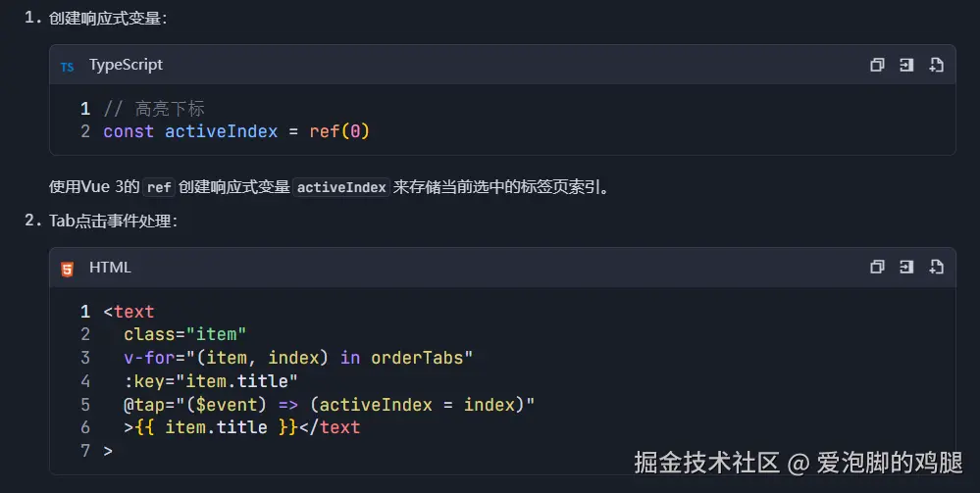
Task: Click the '// 高亮下标' comment line
Action: coord(154,109)
